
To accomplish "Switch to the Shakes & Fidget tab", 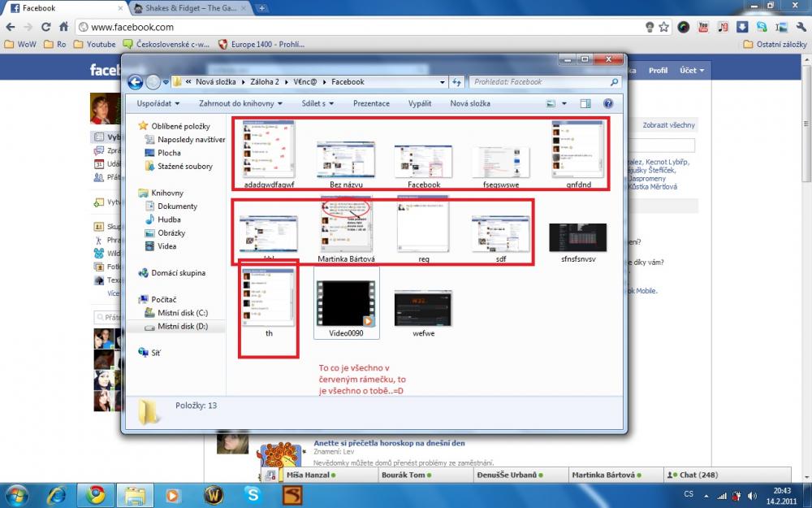I will pos(190,8).
